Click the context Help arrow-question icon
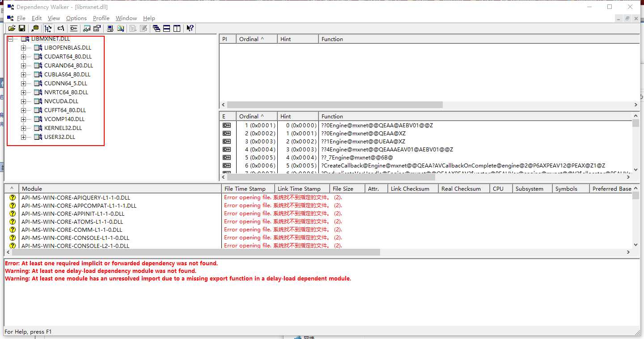 pos(190,28)
